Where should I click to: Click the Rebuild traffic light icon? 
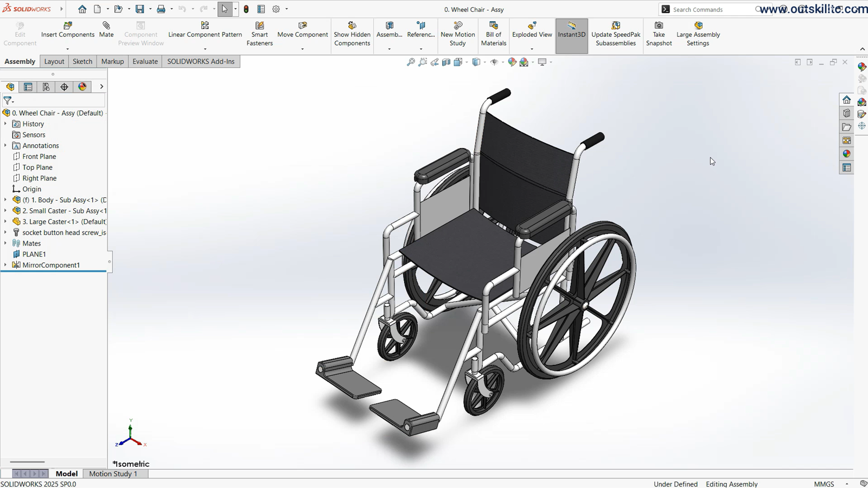(246, 9)
